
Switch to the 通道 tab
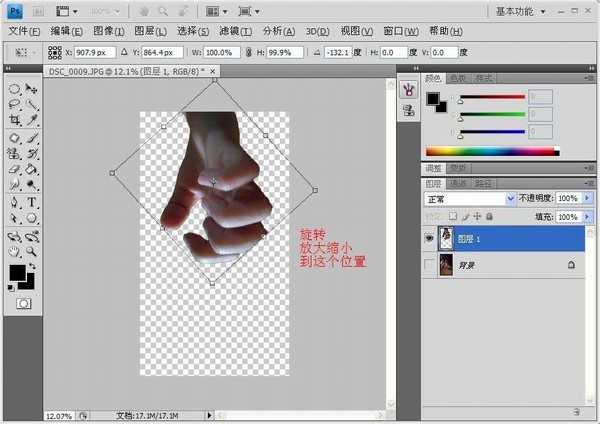(x=456, y=184)
